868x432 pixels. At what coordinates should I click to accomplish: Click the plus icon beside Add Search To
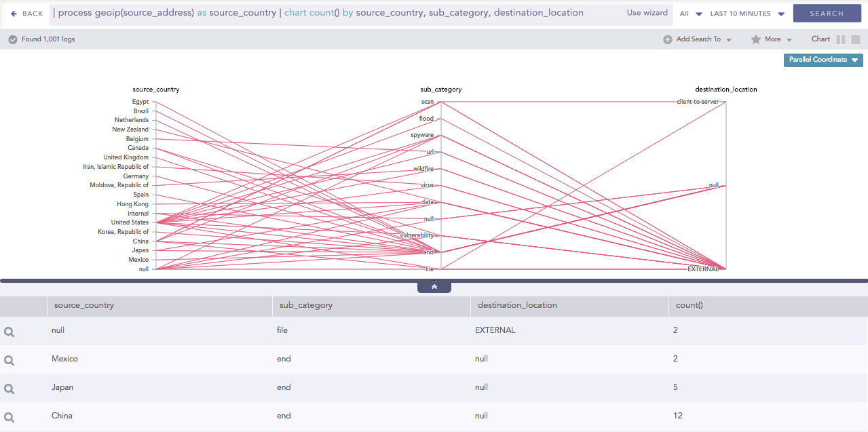[x=668, y=39]
